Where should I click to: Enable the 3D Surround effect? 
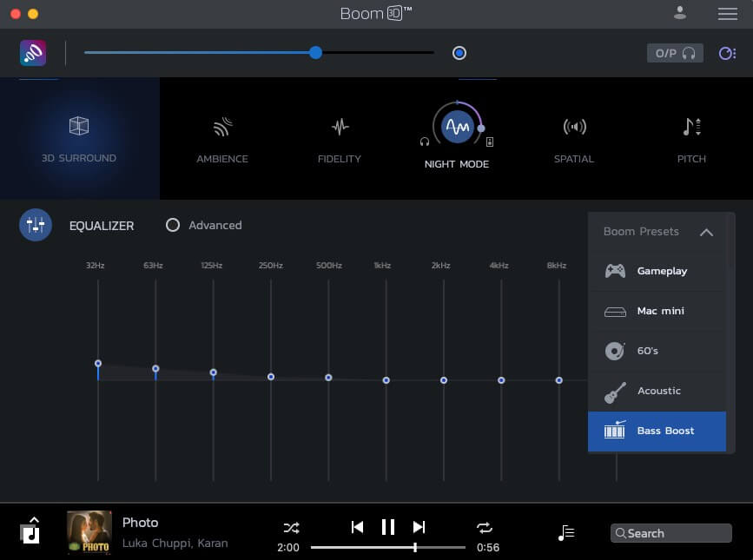pyautogui.click(x=79, y=138)
